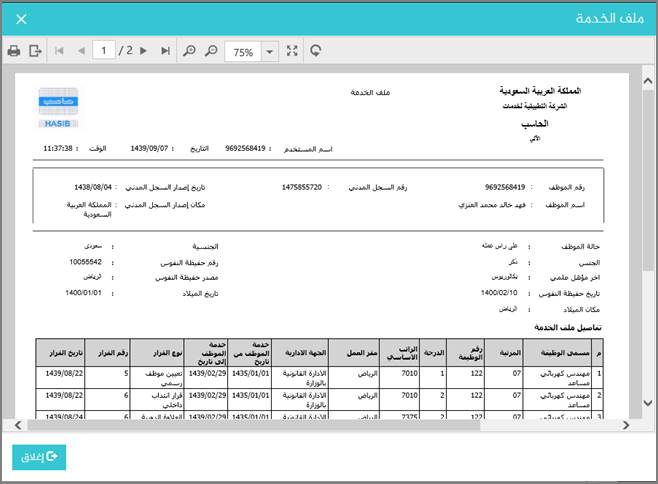Open the 75% zoom dropdown arrow
658x484 pixels.
point(269,52)
